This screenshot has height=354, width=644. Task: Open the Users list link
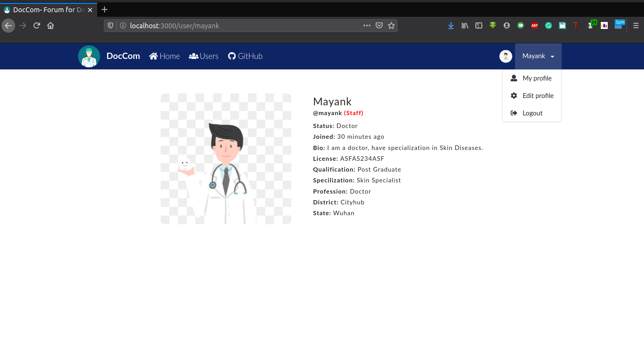point(204,56)
